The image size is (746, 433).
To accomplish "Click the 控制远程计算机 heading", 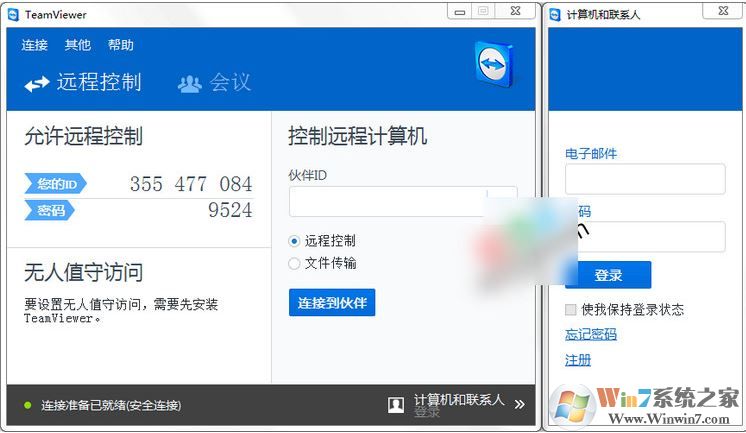I will (x=358, y=136).
